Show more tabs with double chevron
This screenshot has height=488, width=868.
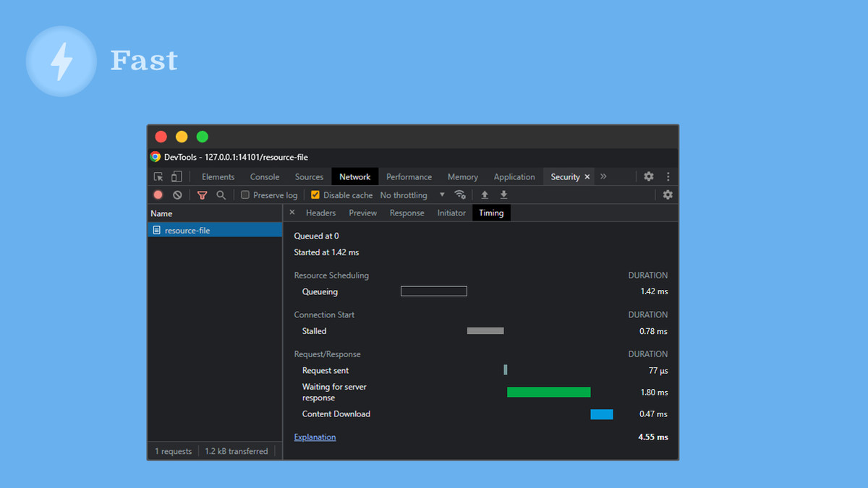(x=603, y=176)
